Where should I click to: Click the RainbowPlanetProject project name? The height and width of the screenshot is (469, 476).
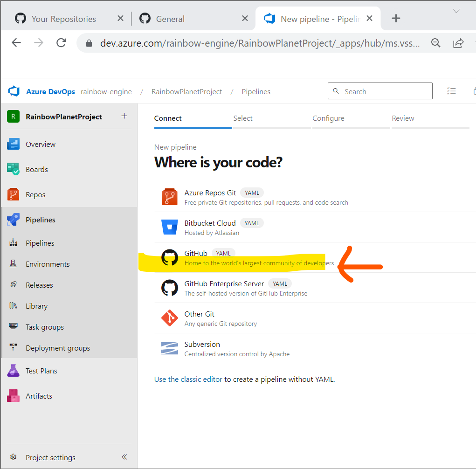tap(64, 117)
